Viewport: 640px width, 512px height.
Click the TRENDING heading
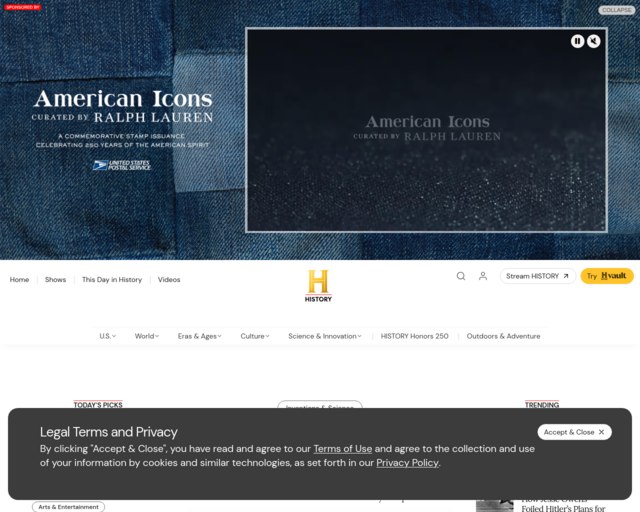point(542,404)
